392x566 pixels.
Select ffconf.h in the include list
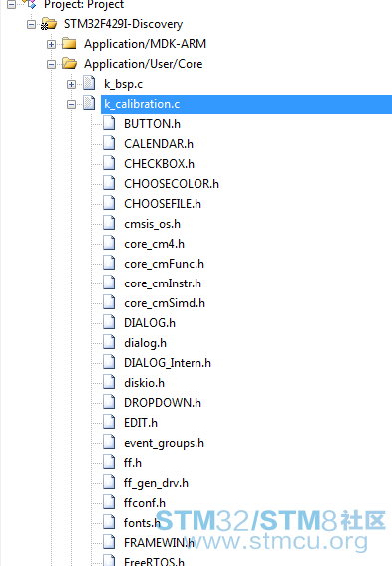tap(145, 503)
